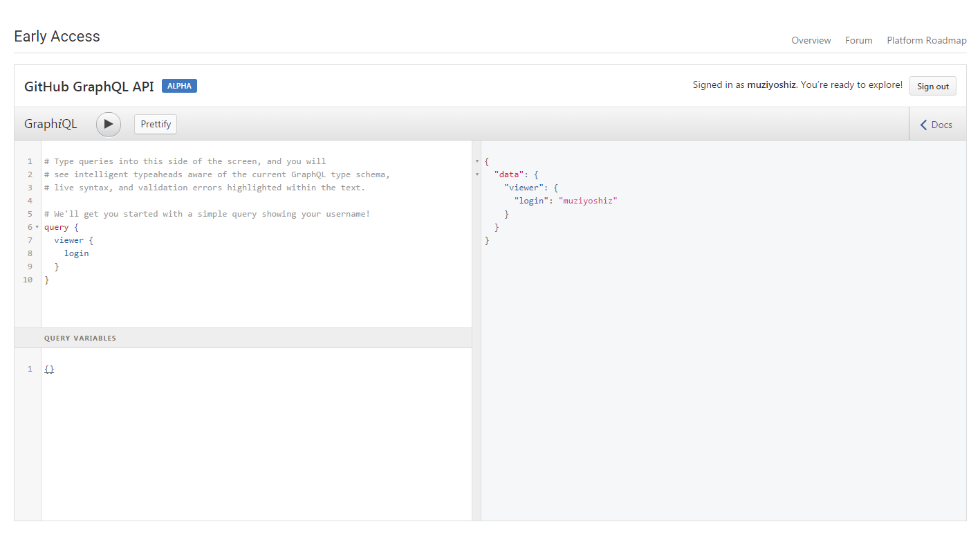Visit the Platform Roadmap
This screenshot has height=542, width=980.
[927, 40]
